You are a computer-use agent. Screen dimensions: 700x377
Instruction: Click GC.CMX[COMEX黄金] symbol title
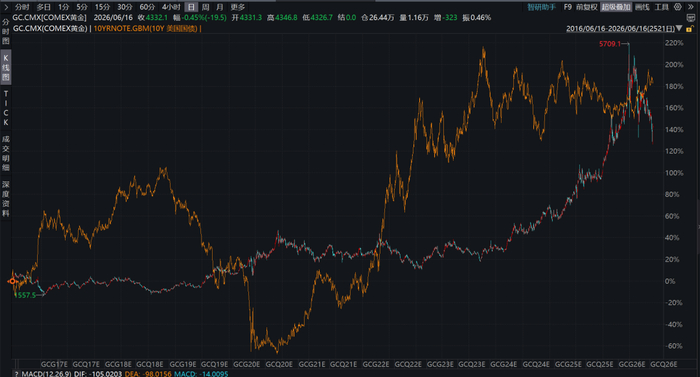click(50, 18)
